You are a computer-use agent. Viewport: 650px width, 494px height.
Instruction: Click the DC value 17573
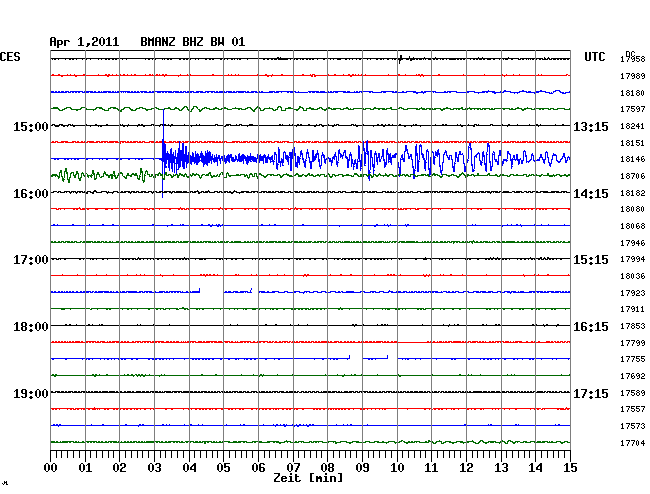pyautogui.click(x=633, y=426)
